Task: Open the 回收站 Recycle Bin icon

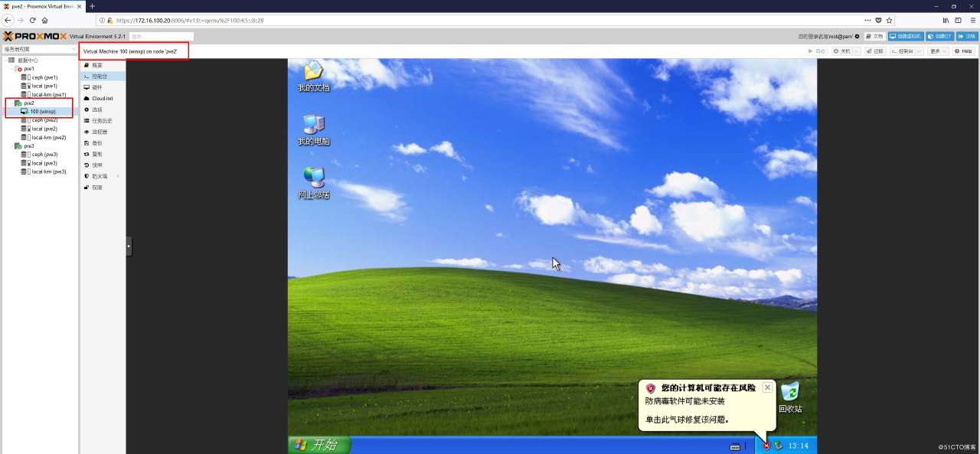Action: pos(790,395)
